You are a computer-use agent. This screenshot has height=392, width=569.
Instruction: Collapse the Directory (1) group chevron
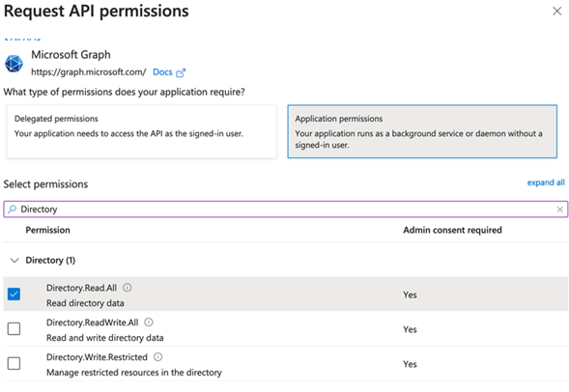click(14, 261)
